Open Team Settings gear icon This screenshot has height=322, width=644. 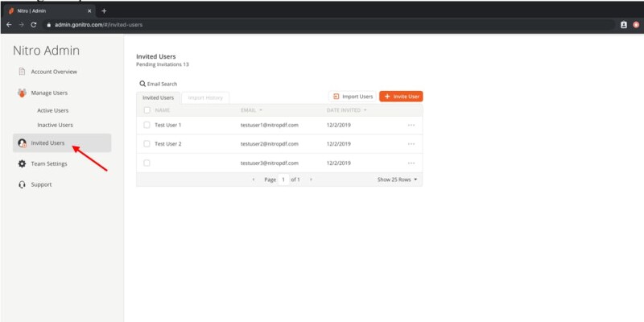point(23,164)
